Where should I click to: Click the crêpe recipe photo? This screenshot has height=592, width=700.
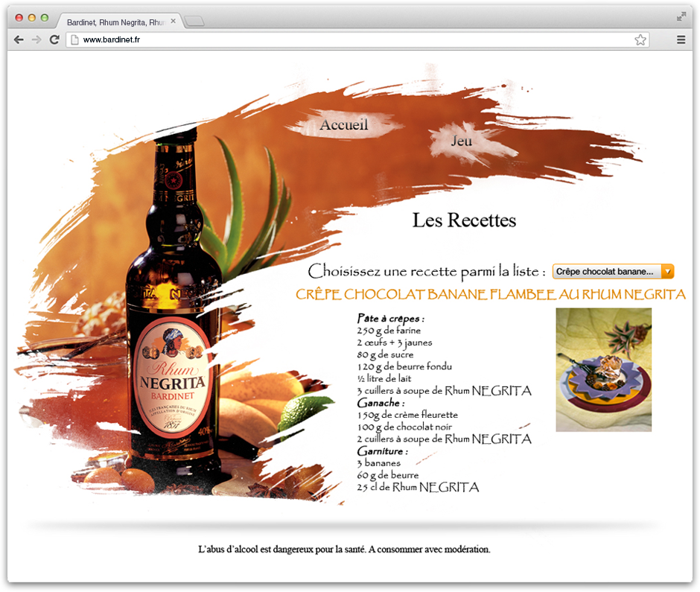click(x=603, y=369)
